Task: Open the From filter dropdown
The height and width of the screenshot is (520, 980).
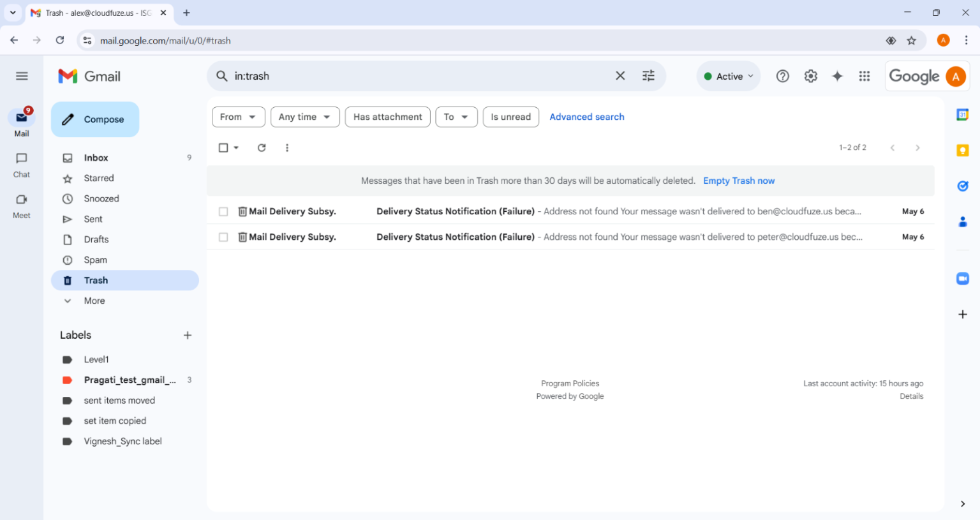Action: tap(238, 117)
